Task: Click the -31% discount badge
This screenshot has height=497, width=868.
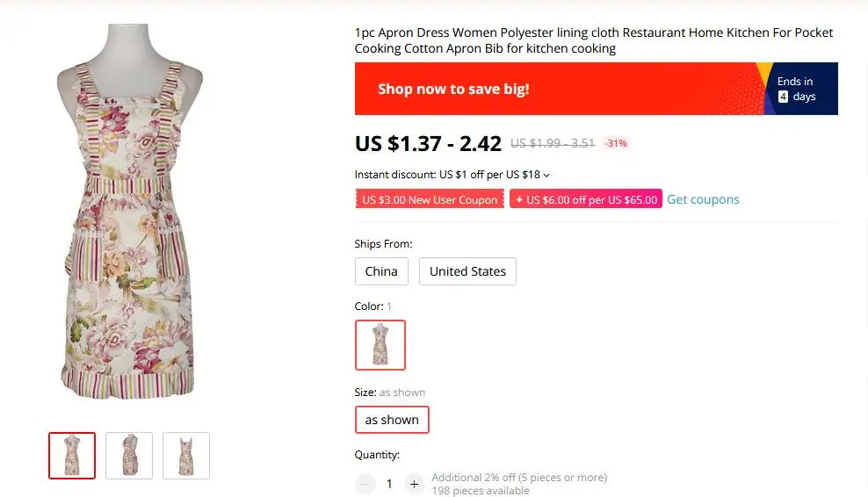Action: (616, 143)
